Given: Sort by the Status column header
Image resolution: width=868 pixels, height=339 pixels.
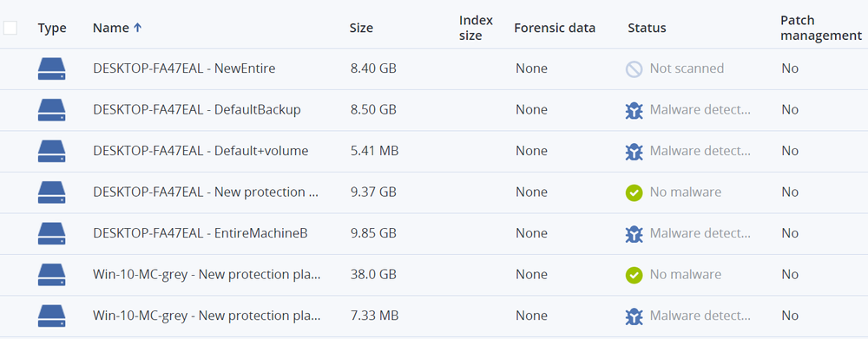Looking at the screenshot, I should 647,28.
